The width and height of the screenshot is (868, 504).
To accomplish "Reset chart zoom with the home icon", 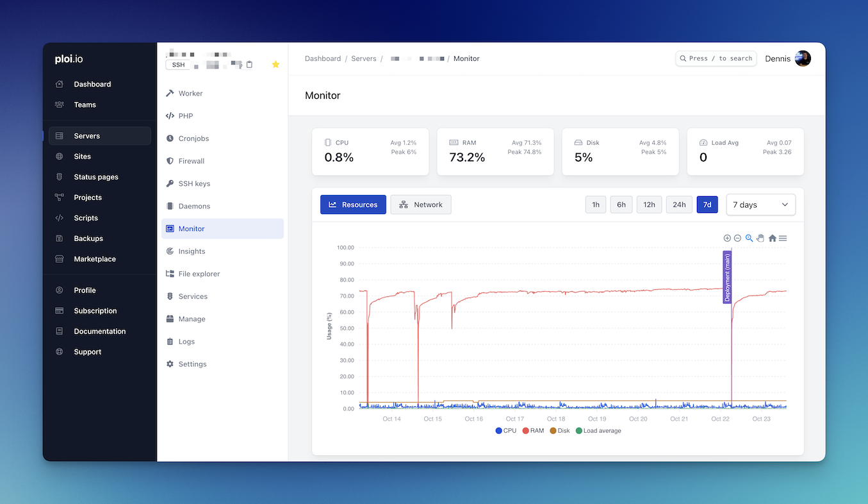I will click(x=772, y=238).
